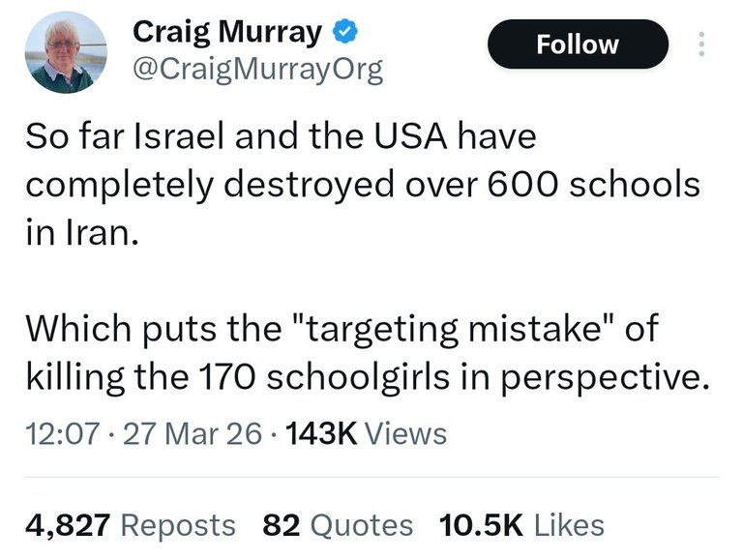Screen dimensions: 743x560
Task: Click Craig Murray's profile picture
Action: [67, 53]
